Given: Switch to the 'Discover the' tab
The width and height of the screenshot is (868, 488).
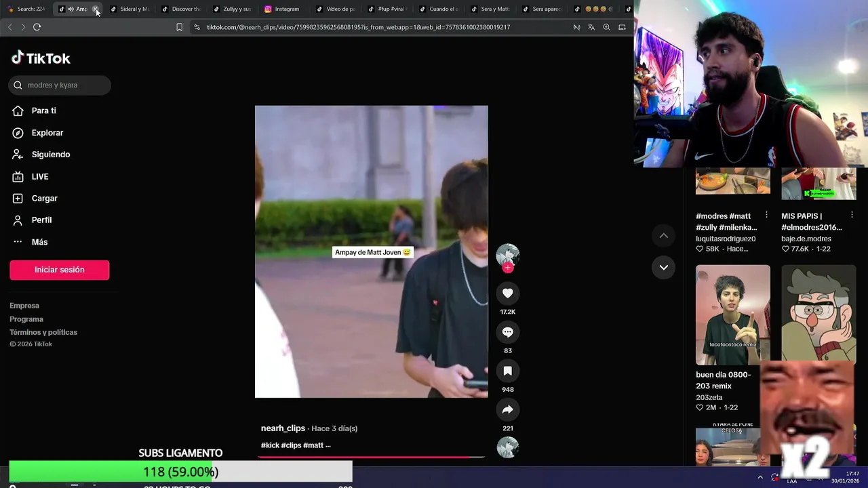Looking at the screenshot, I should (181, 9).
